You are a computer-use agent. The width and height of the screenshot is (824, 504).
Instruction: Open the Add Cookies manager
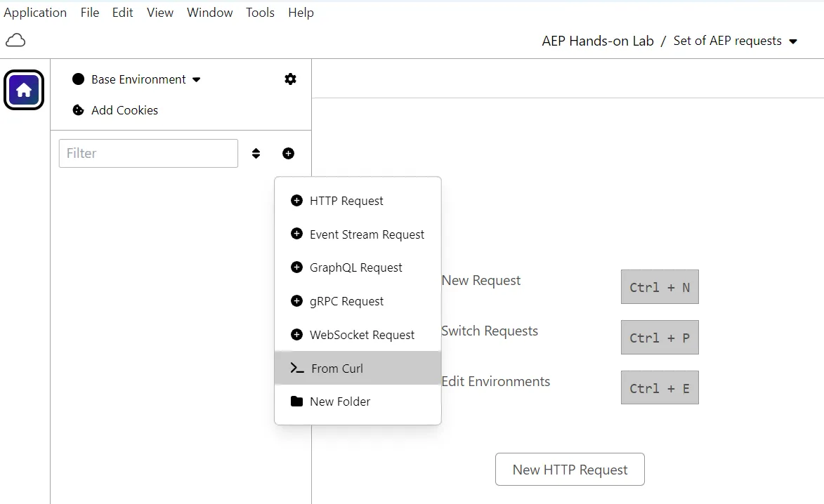[x=115, y=110]
